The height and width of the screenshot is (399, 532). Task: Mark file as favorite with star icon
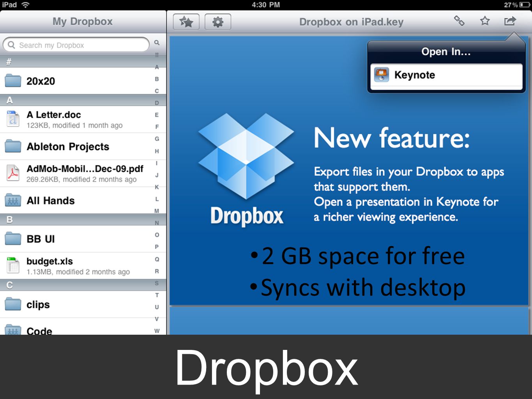[485, 21]
